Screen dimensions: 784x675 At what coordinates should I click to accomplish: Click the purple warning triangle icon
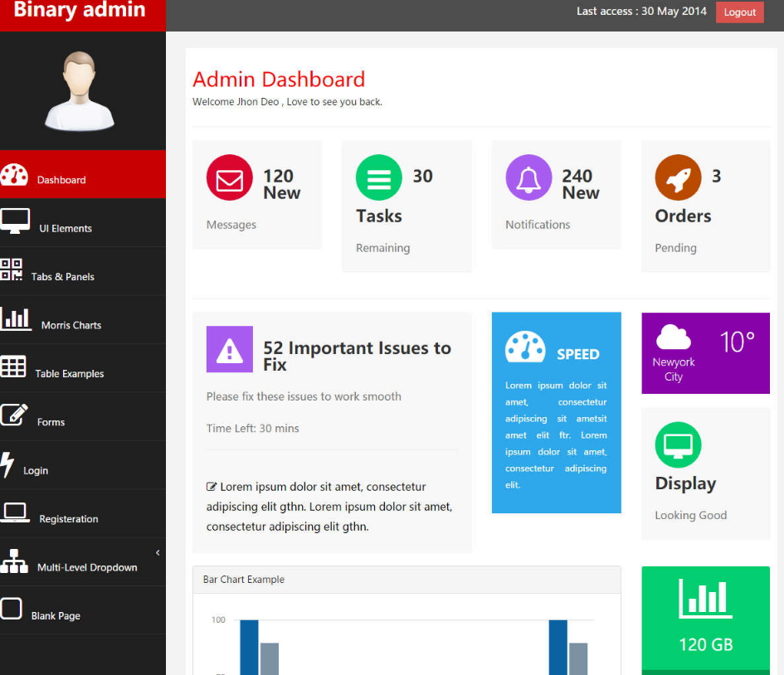[x=229, y=350]
